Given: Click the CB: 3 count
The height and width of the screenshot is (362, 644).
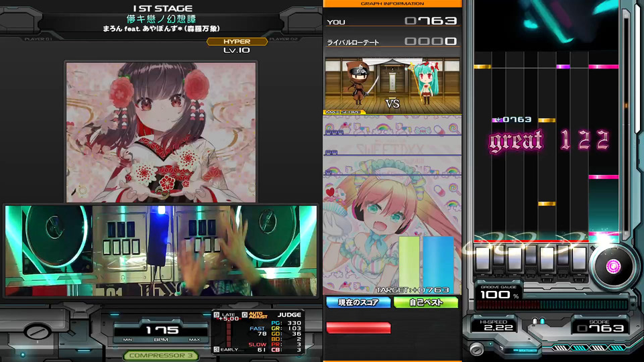Looking at the screenshot, I should pyautogui.click(x=286, y=350).
